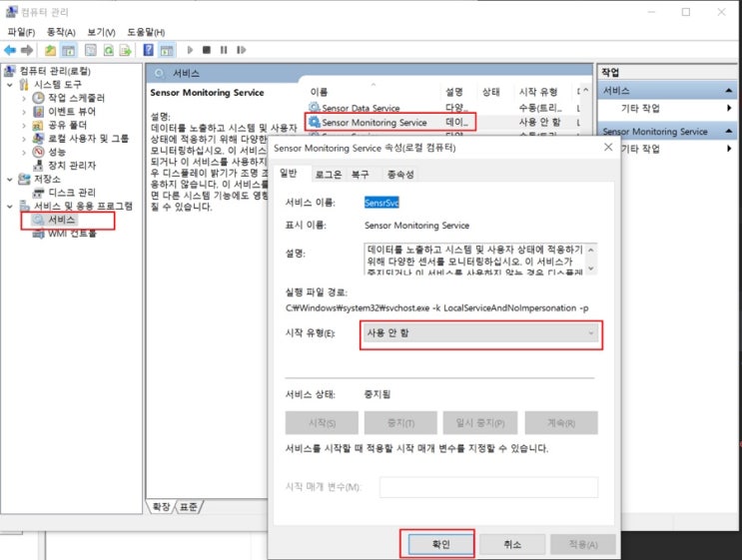
Task: Click the 시작 매개 변수 input field
Action: pyautogui.click(x=488, y=487)
